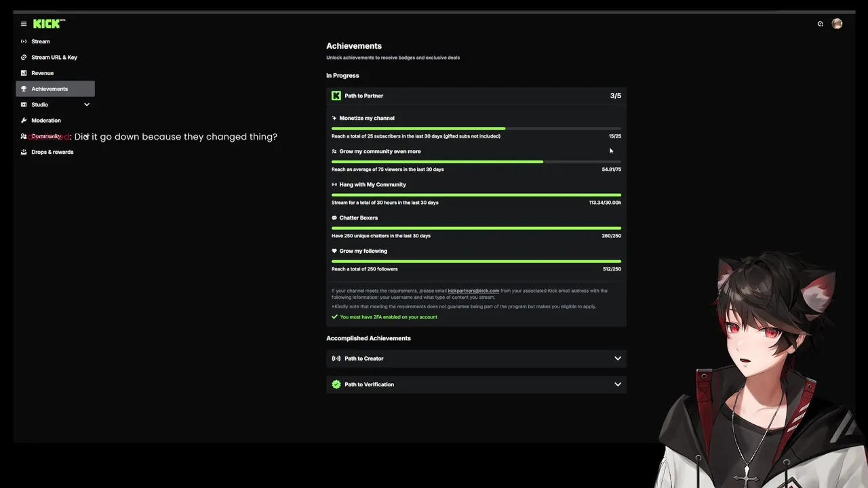The width and height of the screenshot is (868, 488).
Task: Click the Path to Partner heading
Action: pyautogui.click(x=364, y=96)
